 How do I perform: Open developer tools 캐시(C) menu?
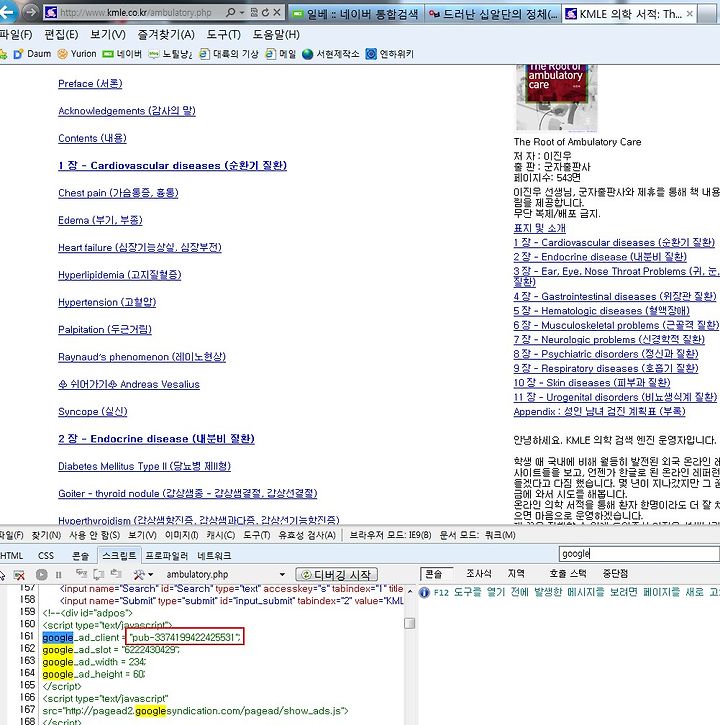click(x=221, y=535)
